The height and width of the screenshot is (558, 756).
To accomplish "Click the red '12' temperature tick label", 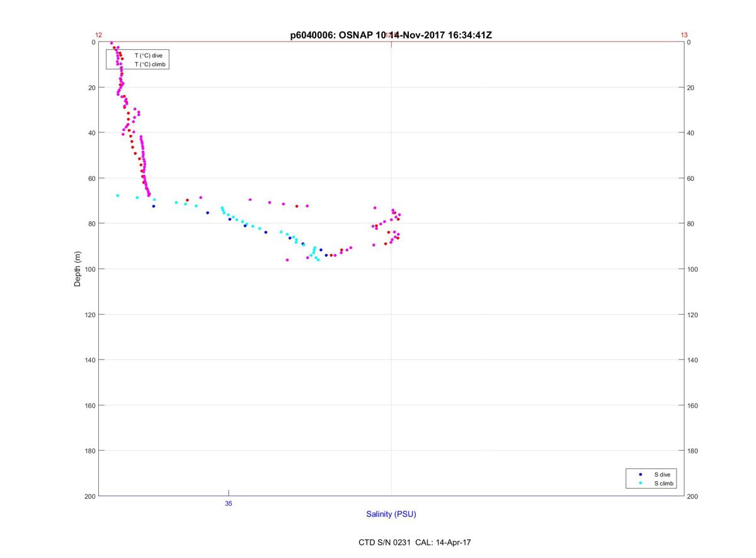I will (98, 35).
